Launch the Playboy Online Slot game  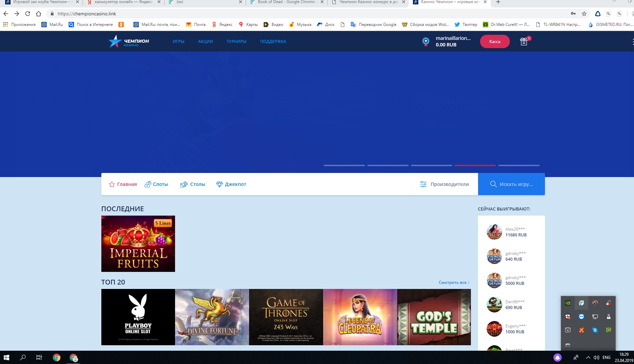(138, 317)
